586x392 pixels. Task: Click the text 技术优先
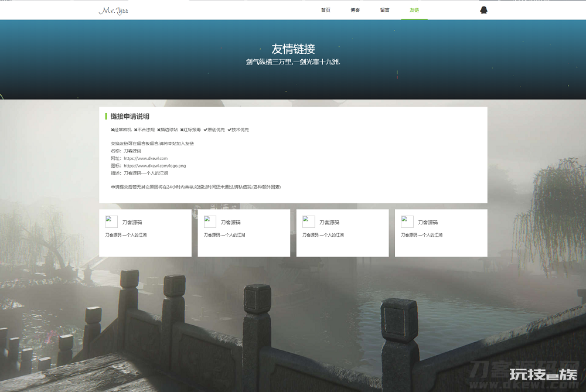pos(240,130)
